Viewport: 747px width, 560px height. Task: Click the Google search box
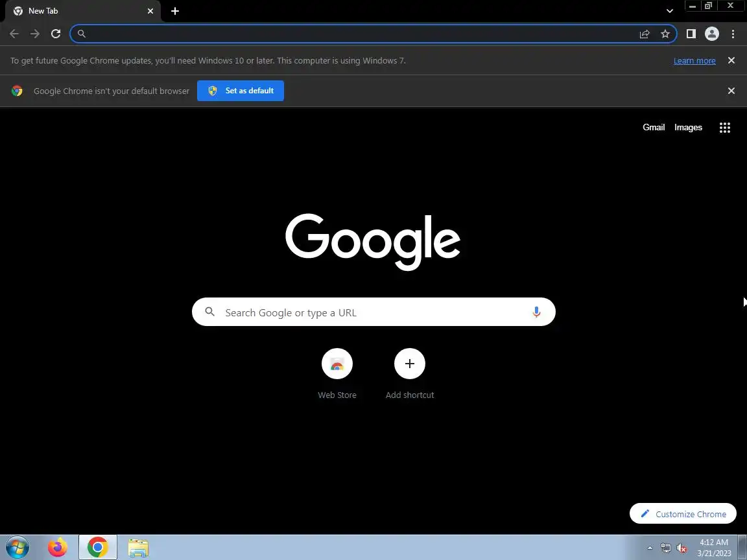(x=373, y=312)
